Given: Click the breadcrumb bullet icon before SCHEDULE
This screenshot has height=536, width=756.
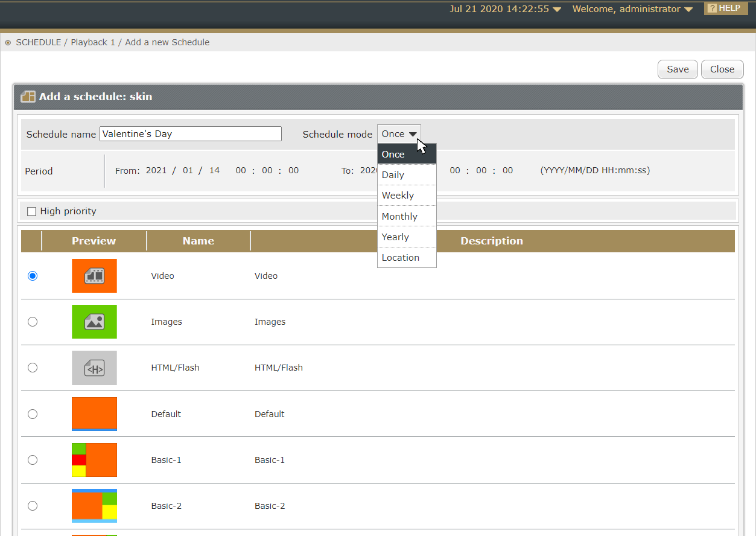Looking at the screenshot, I should coord(8,43).
